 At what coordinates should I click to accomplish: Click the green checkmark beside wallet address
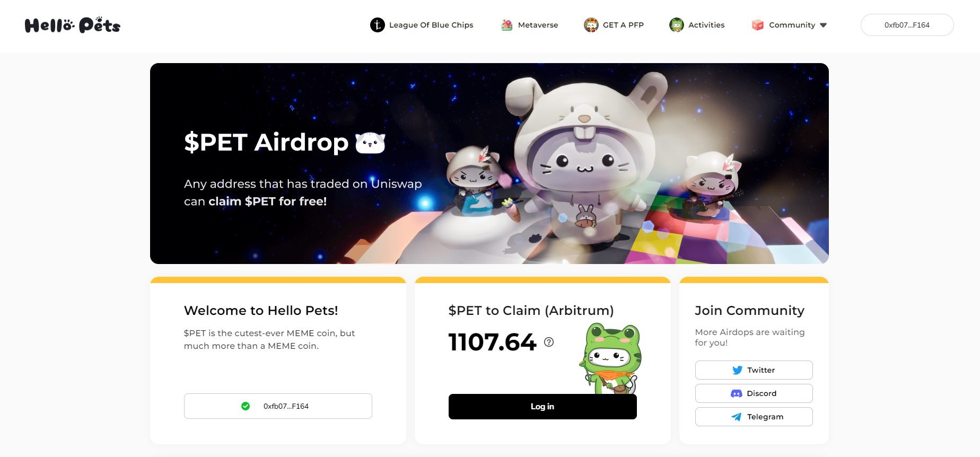pyautogui.click(x=246, y=406)
